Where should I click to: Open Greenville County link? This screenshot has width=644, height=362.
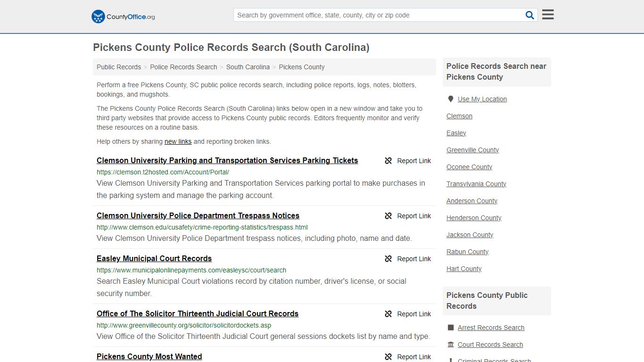click(x=472, y=150)
